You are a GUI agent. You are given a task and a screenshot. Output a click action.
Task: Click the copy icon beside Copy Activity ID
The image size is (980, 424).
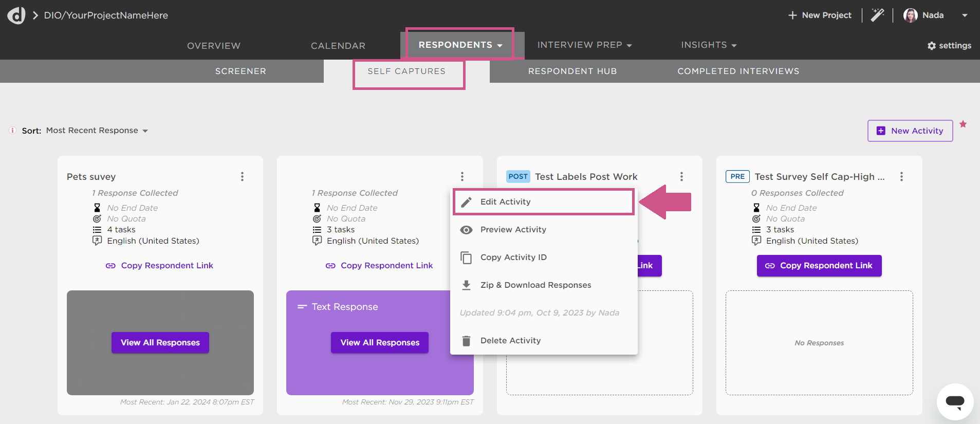466,257
